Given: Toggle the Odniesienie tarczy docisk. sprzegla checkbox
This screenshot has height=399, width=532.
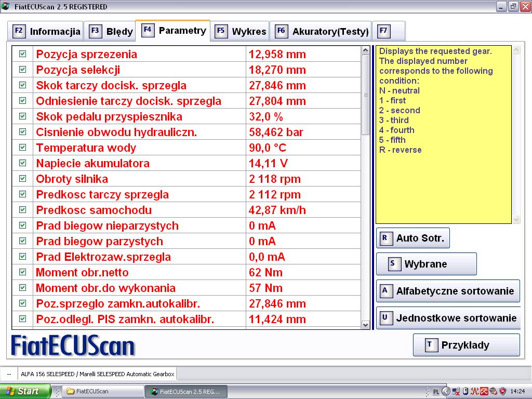Looking at the screenshot, I should coord(23,101).
